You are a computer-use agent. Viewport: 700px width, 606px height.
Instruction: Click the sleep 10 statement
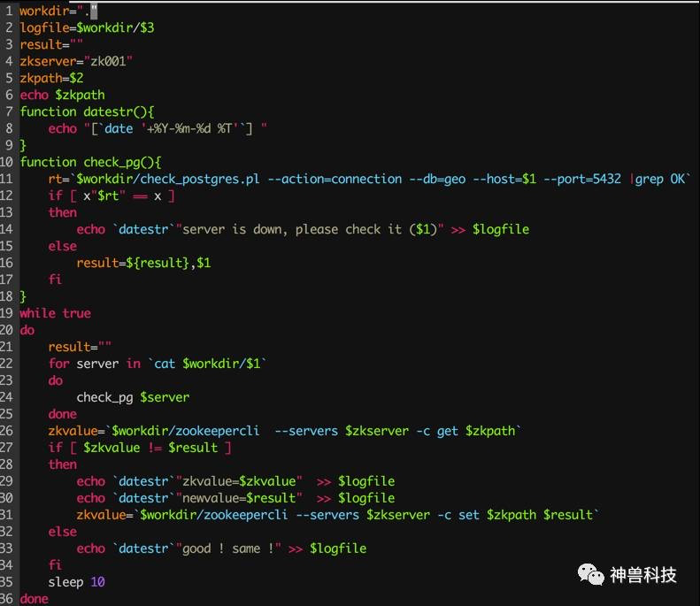(x=76, y=582)
